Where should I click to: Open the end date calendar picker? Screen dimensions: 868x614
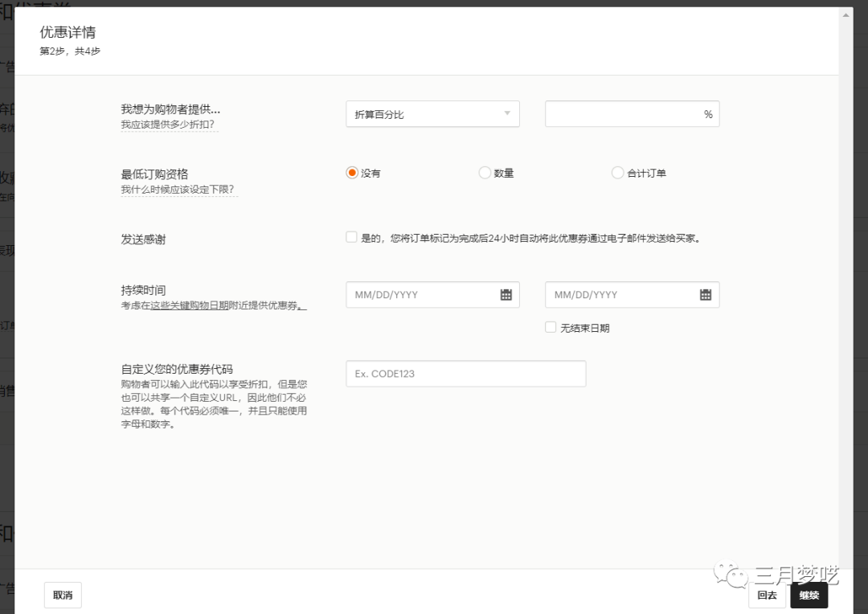(706, 294)
